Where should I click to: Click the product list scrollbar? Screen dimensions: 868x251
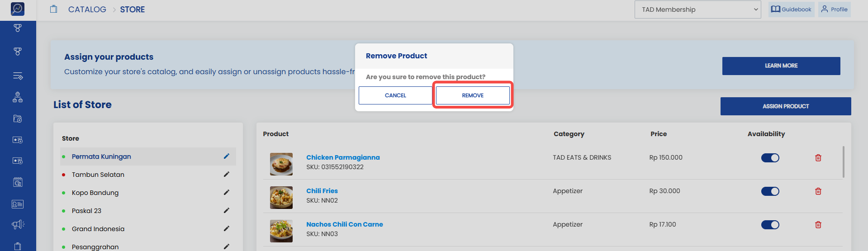pos(844,162)
